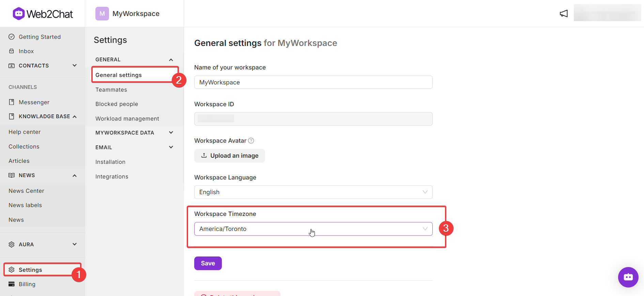Expand the MYWORKSPACE DATA group chevron
644x296 pixels.
[x=171, y=133]
